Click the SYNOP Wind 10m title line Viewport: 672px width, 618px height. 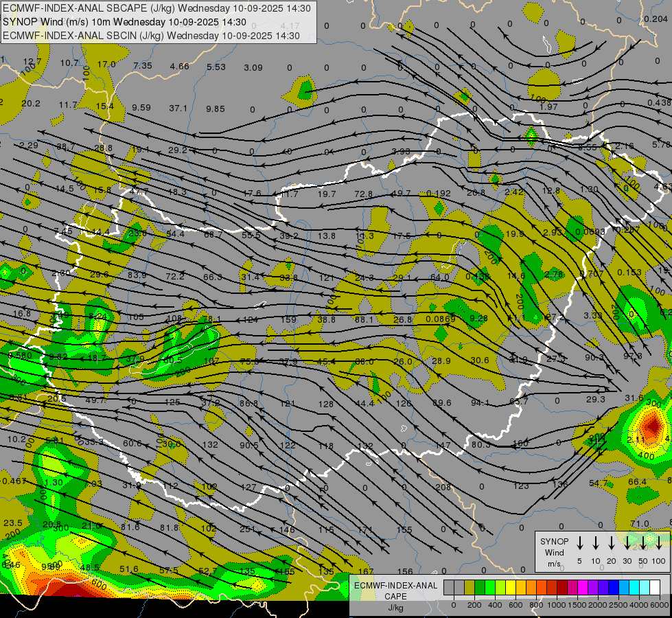[x=124, y=22]
